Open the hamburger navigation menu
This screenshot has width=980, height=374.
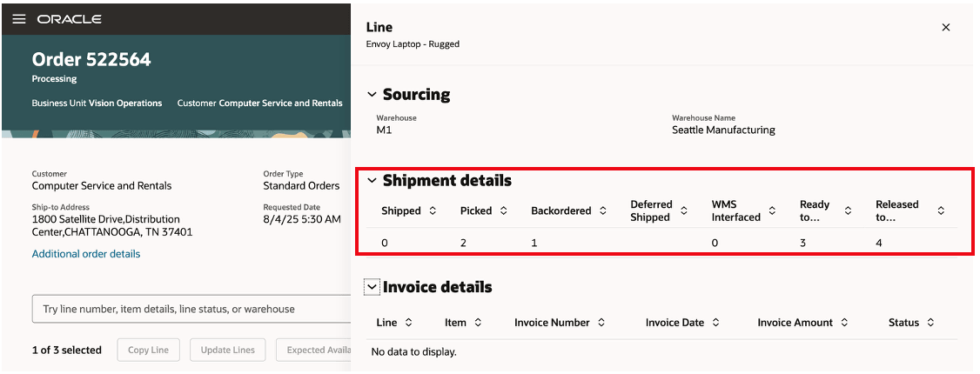point(18,19)
